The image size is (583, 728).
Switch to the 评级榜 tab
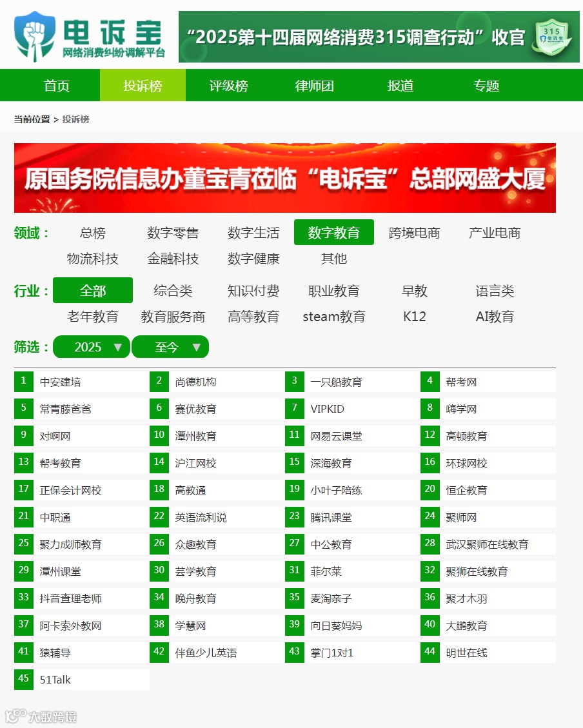[228, 85]
